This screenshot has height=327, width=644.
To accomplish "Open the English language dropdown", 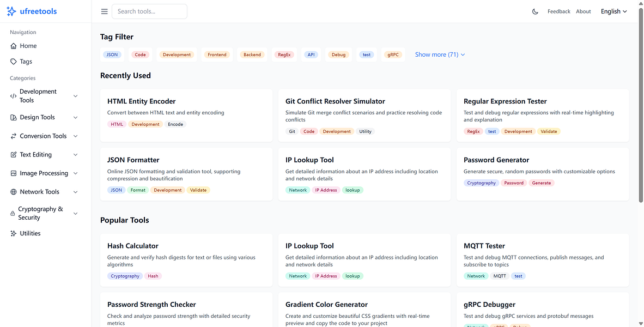I will point(613,11).
